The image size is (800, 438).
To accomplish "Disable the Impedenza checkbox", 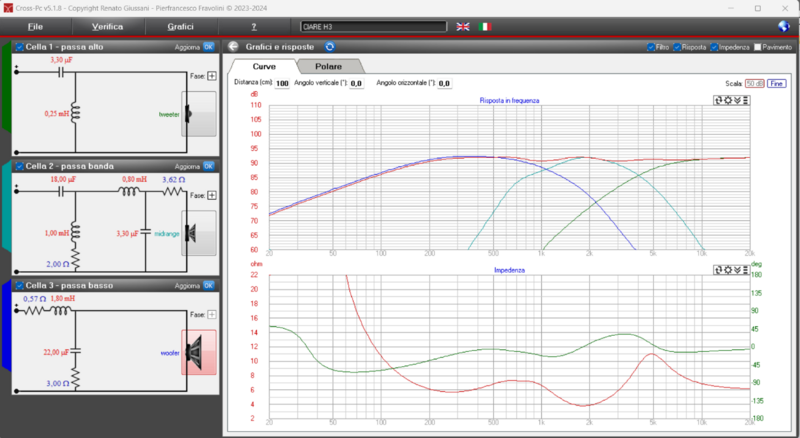I will [x=714, y=47].
